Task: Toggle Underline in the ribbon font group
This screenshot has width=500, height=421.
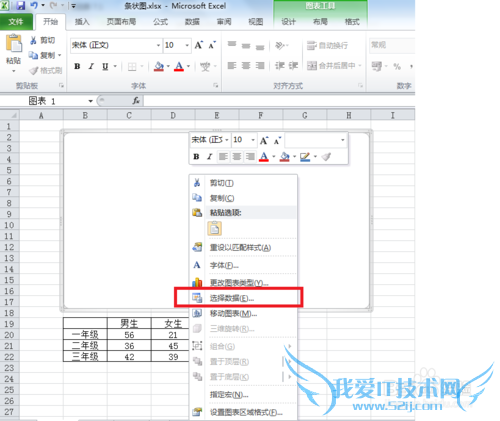Action: click(x=105, y=66)
